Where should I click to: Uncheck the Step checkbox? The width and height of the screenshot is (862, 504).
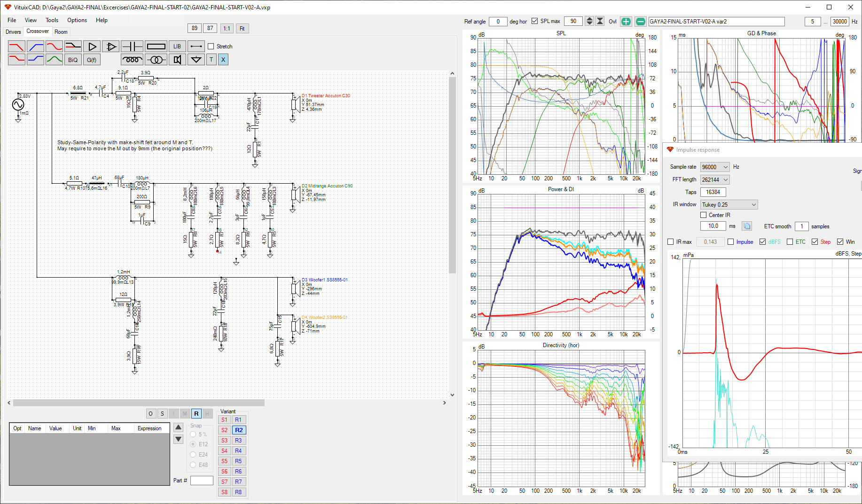[x=815, y=242]
